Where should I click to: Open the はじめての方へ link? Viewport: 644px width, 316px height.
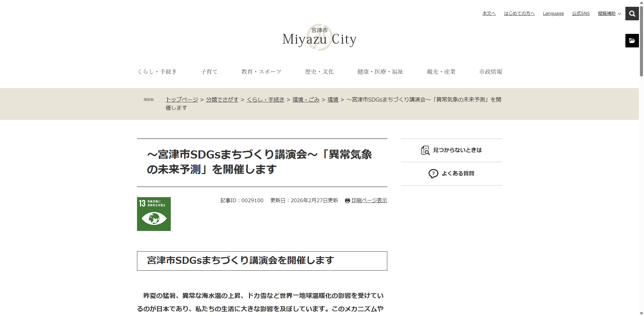point(519,14)
